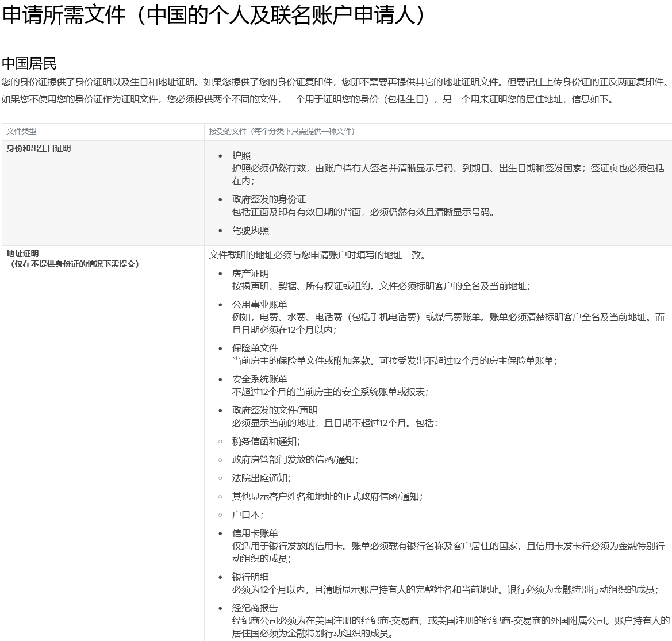The width and height of the screenshot is (672, 641).
Task: Click the 税务信函和通知 sub-item
Action: pos(266,442)
